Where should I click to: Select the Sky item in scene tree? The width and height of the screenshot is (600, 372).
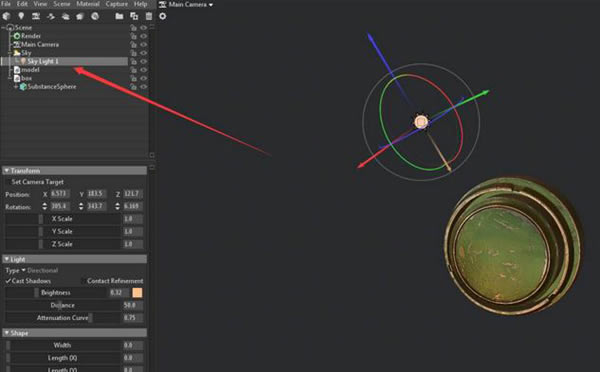pyautogui.click(x=26, y=53)
